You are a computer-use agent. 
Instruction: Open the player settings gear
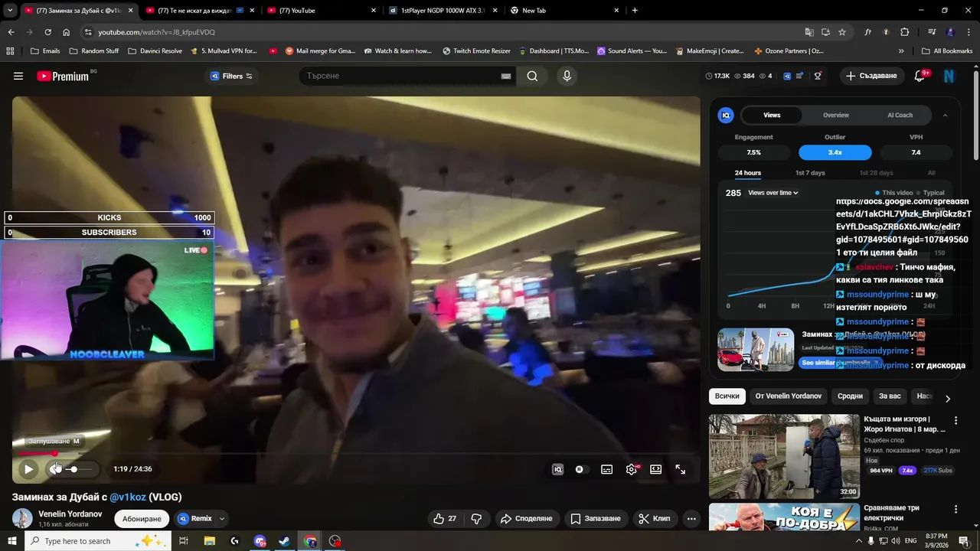[x=632, y=469]
